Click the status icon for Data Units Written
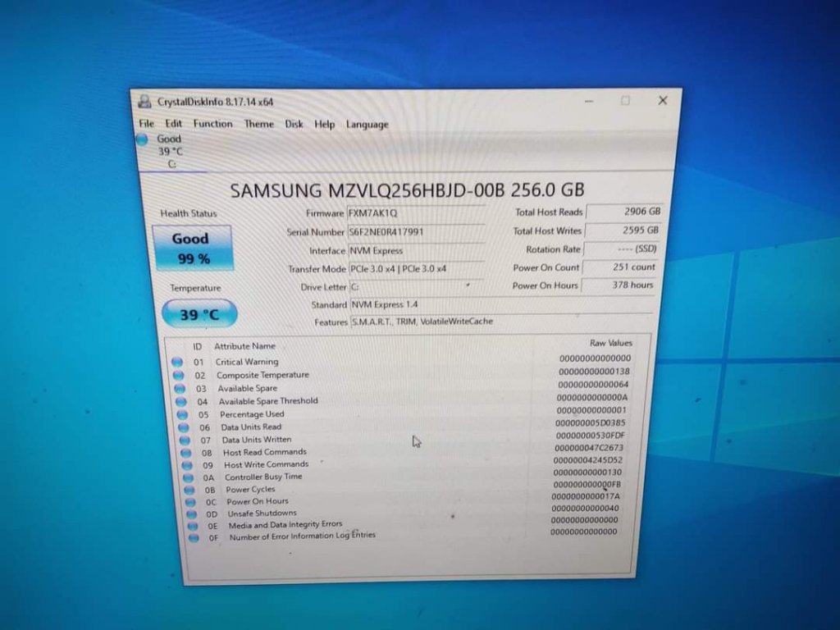Screen dimensions: 840x630 click(185, 441)
